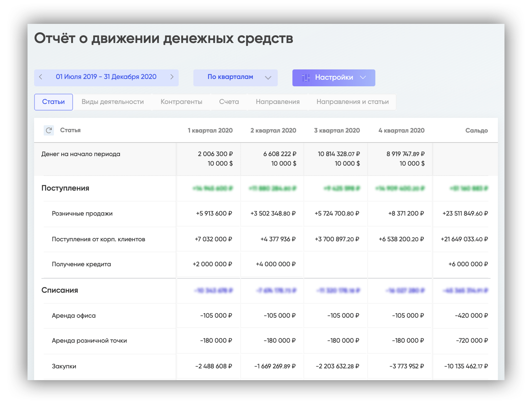
Task: Go to next period with right arrow
Action: 171,77
